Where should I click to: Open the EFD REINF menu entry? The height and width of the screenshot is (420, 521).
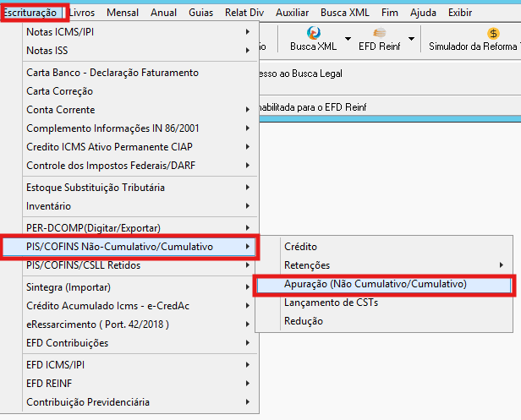click(140, 383)
